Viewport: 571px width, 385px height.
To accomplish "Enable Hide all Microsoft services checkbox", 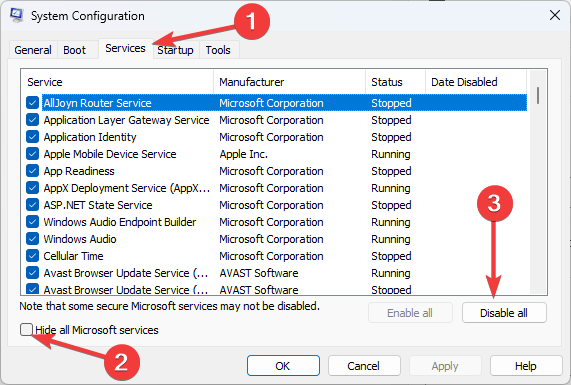I will coord(27,330).
